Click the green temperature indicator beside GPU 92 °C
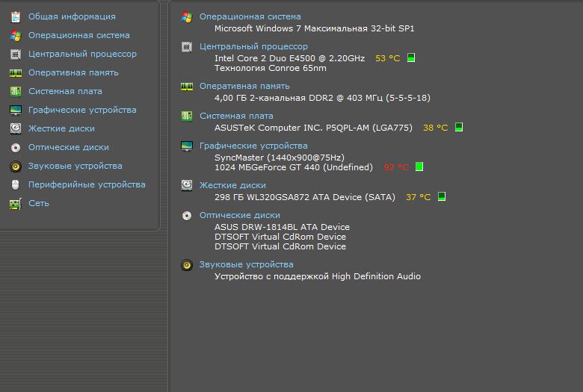The image size is (583, 392). [x=419, y=167]
